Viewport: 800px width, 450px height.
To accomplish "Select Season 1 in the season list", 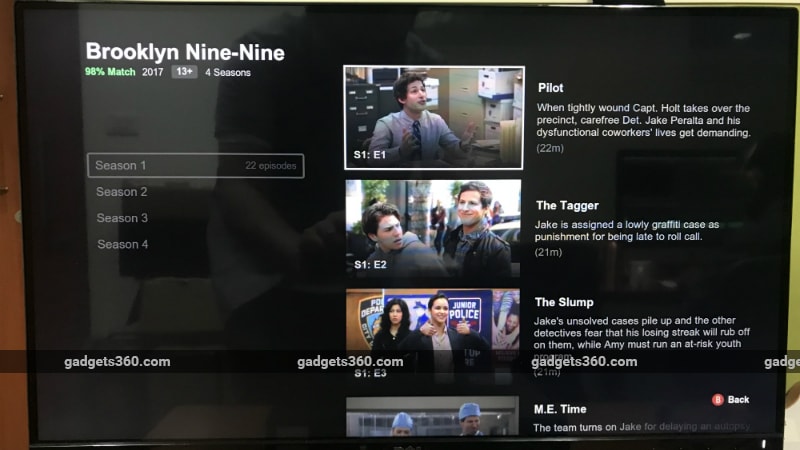I will [x=121, y=166].
